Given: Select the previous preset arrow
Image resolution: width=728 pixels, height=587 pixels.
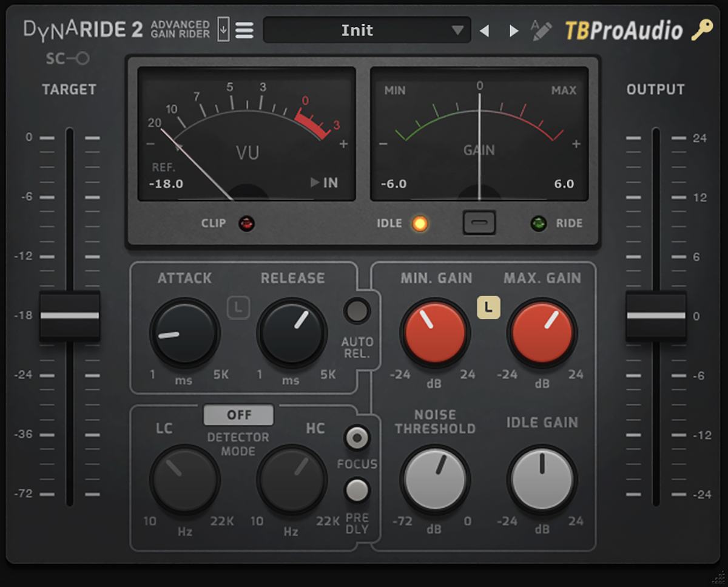Looking at the screenshot, I should (484, 30).
